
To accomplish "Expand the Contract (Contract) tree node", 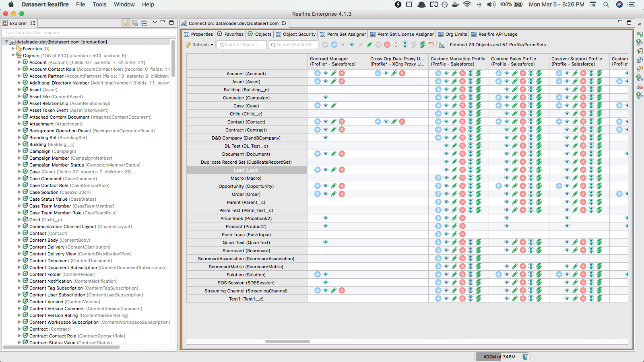I will pyautogui.click(x=19, y=329).
